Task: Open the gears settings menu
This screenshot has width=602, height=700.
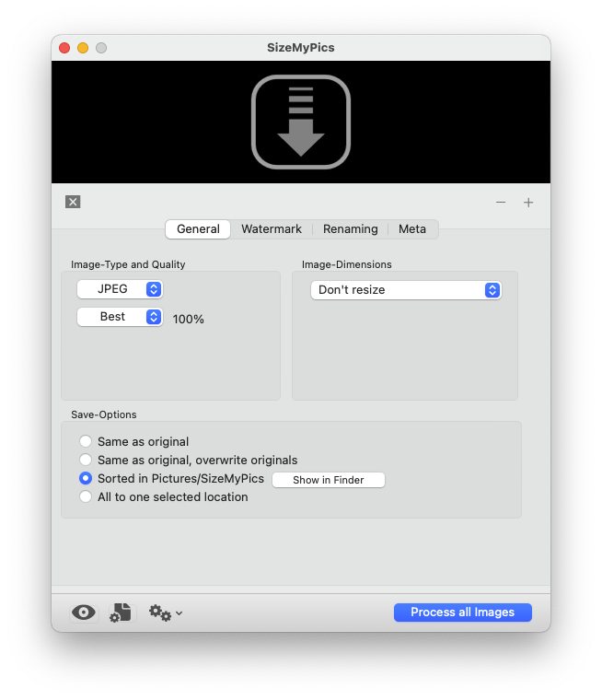Action: [x=166, y=612]
